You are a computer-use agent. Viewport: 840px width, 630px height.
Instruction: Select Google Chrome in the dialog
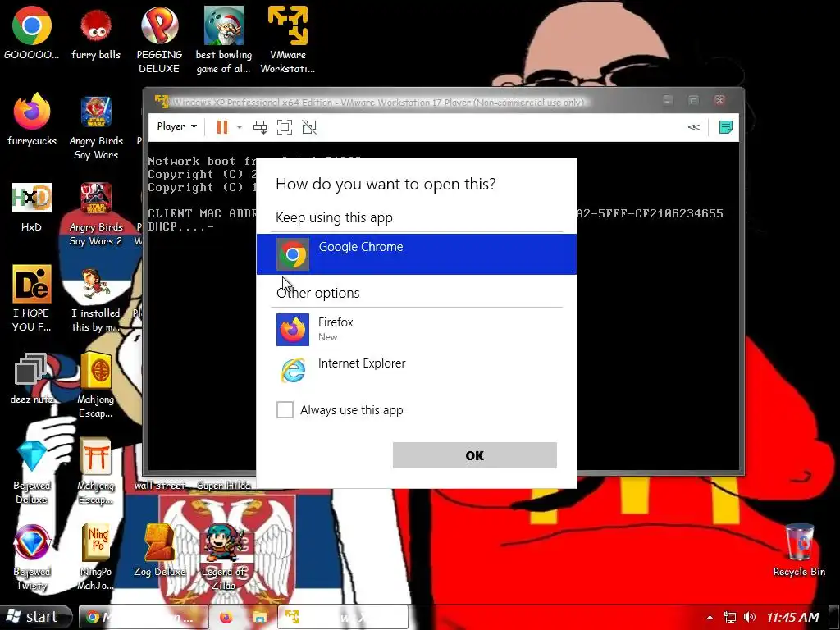(416, 254)
